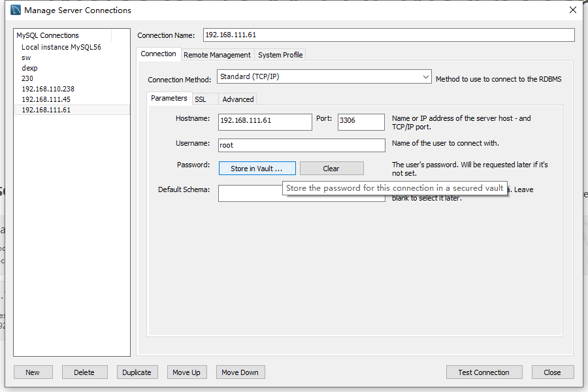Duplicate the selected connection
588x392 pixels.
pyautogui.click(x=137, y=372)
